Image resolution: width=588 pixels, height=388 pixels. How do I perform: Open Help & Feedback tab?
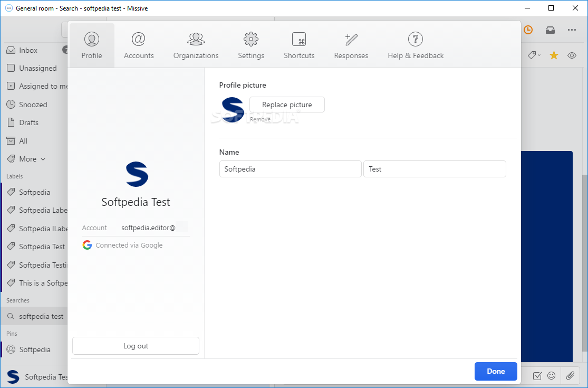click(x=416, y=45)
